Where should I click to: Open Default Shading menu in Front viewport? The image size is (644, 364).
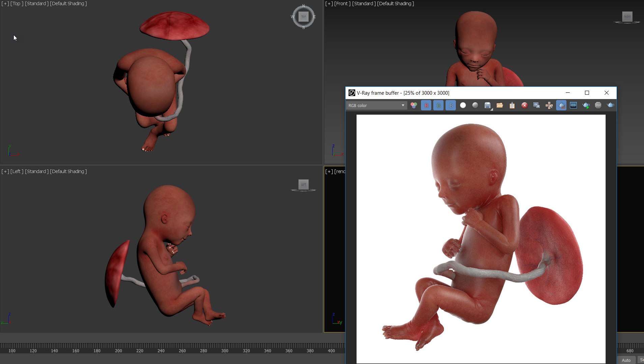396,3
